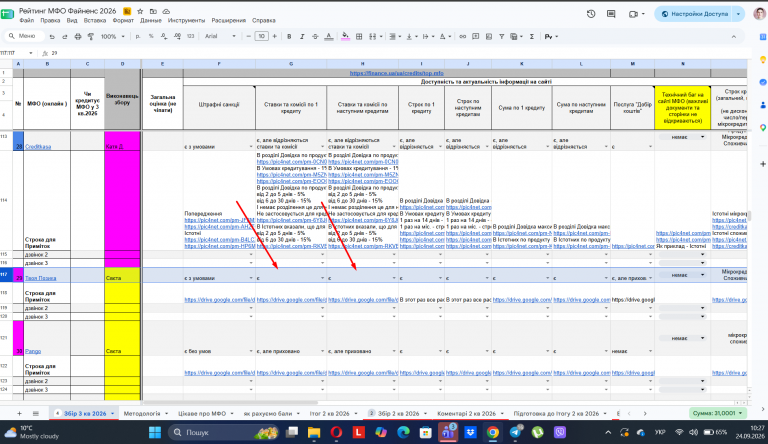768x444 pixels.
Task: Toggle italic formatting
Action: 302,36
